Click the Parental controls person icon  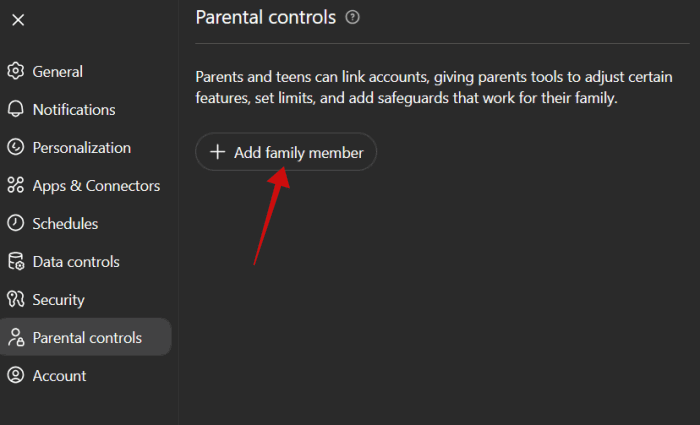pos(15,338)
